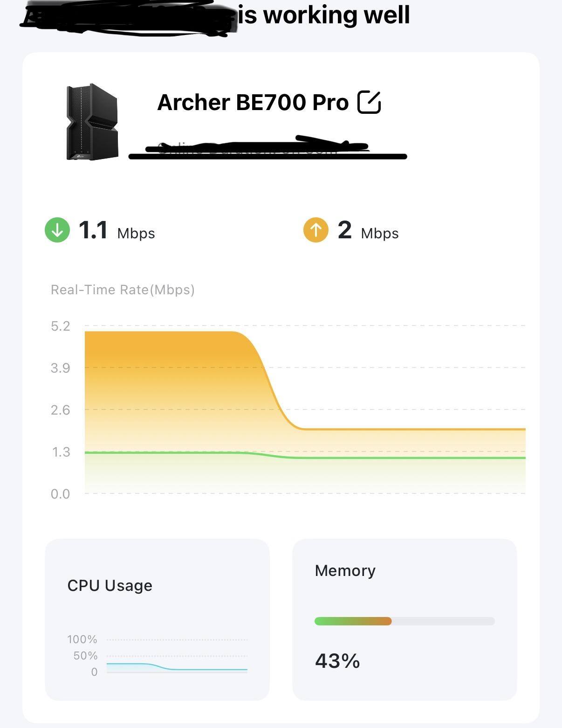Screen dimensions: 562x728
Task: Tap the 1.1 Mbps download speed value
Action: click(x=93, y=230)
